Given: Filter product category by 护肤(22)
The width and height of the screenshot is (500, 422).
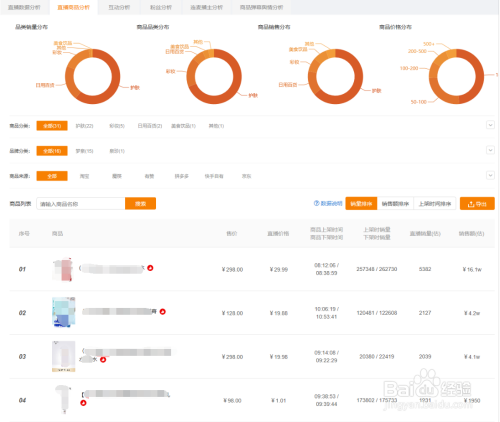Looking at the screenshot, I should (84, 126).
